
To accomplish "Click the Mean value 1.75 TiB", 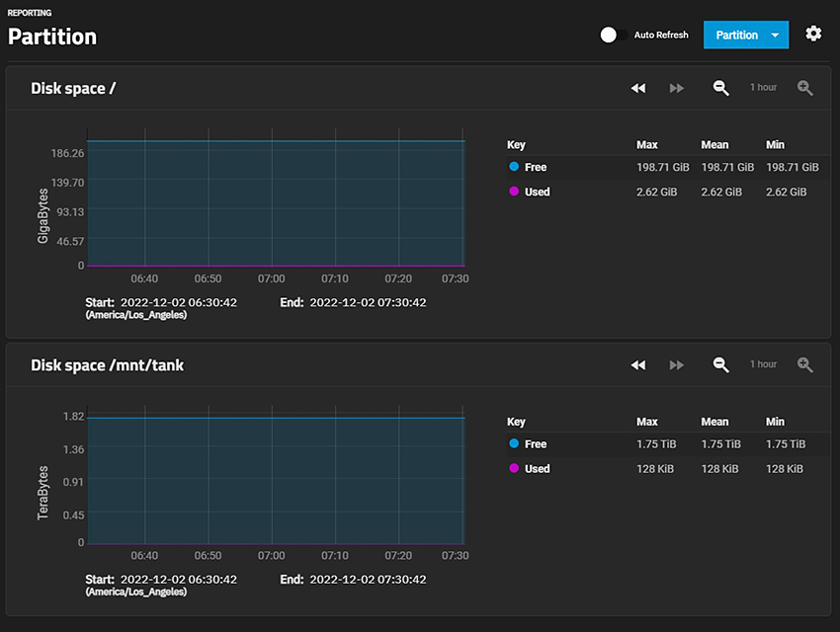I will (x=721, y=443).
